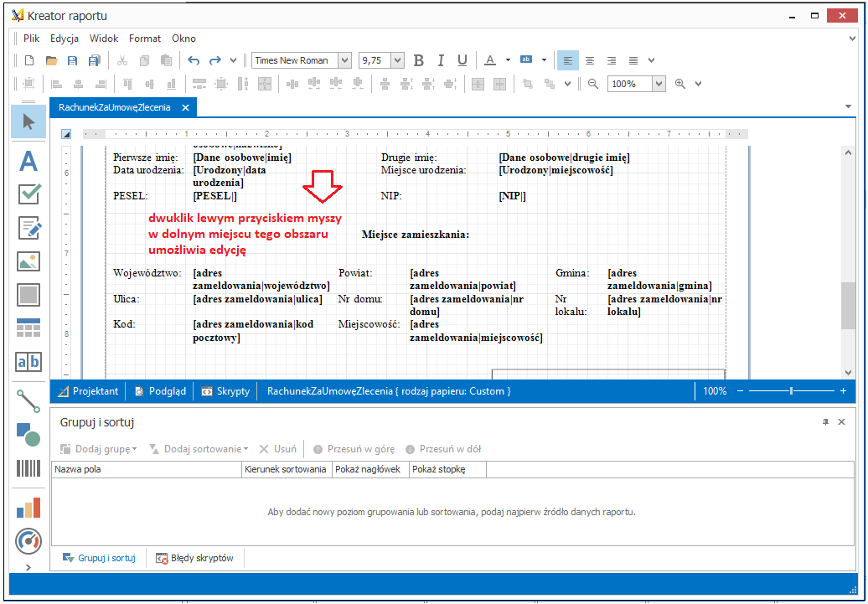The image size is (868, 604).
Task: Select the pointer arrow tool
Action: click(28, 121)
